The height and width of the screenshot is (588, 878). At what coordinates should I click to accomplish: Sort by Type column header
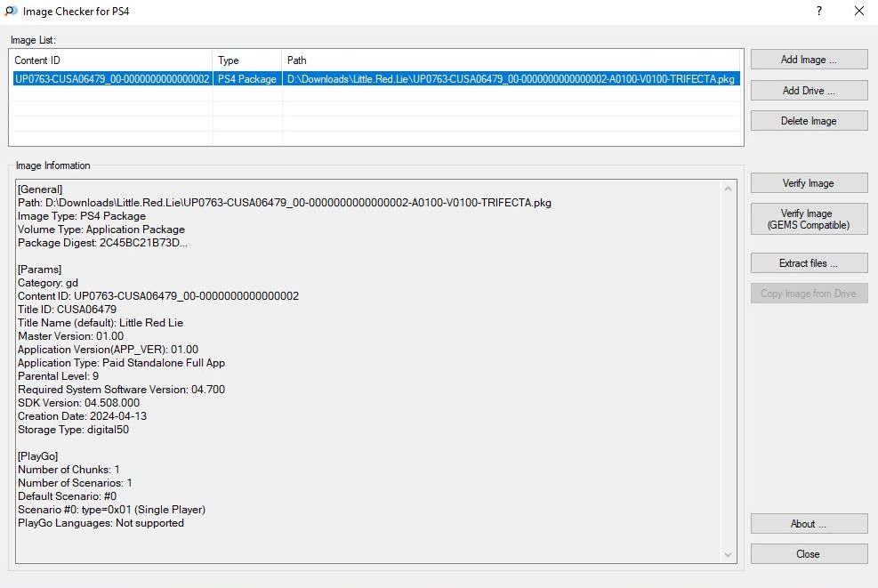[247, 60]
